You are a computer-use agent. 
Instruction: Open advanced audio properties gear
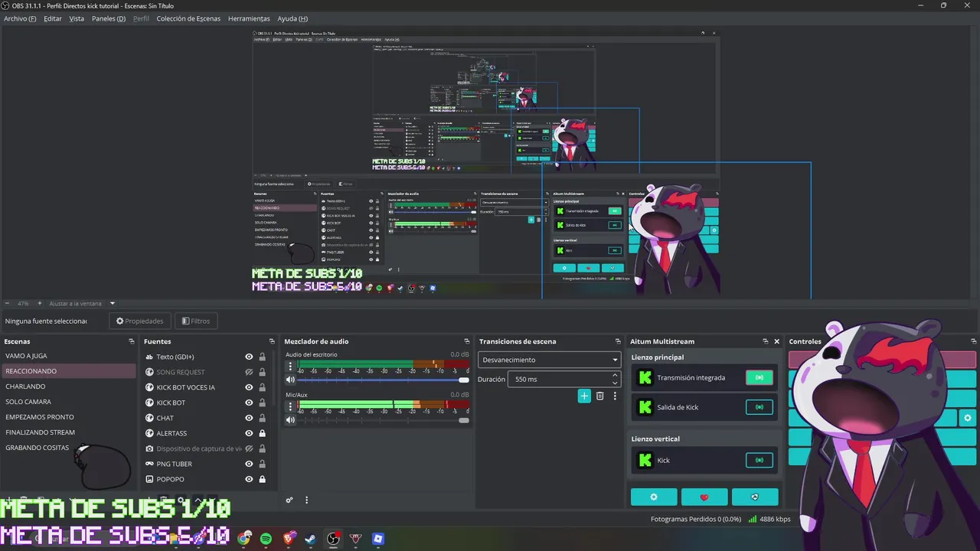[x=289, y=500]
